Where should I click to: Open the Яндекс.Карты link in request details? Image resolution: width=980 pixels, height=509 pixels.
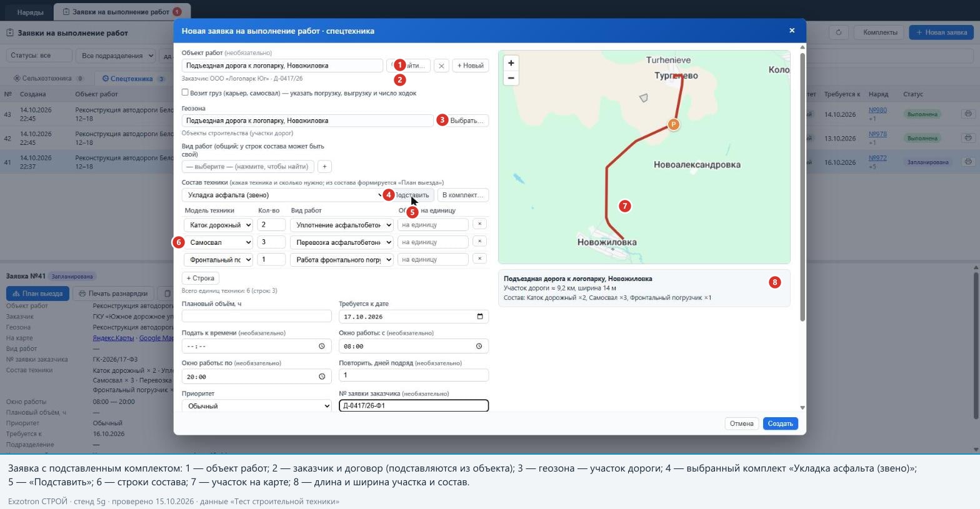click(113, 338)
